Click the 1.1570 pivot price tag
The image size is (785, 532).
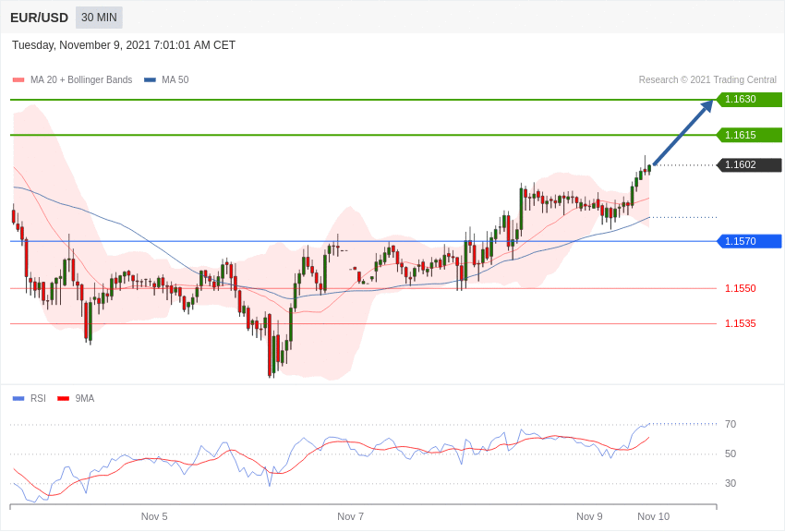pyautogui.click(x=749, y=241)
